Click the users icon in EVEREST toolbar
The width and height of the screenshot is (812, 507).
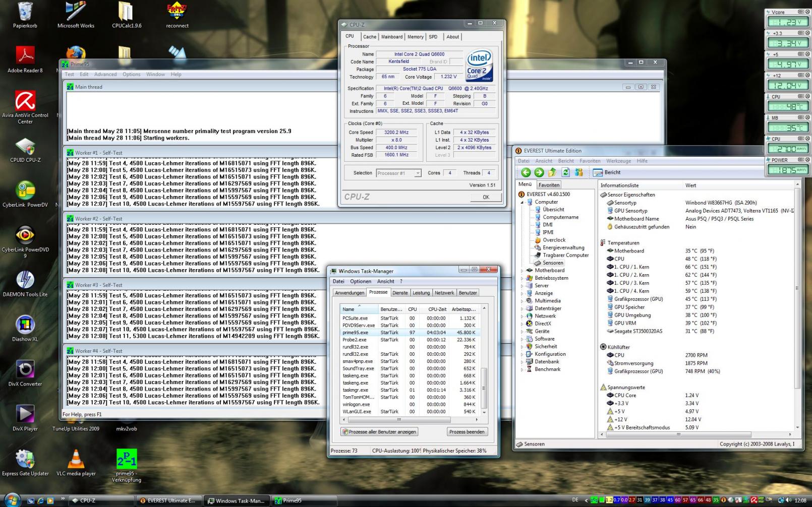pyautogui.click(x=578, y=172)
